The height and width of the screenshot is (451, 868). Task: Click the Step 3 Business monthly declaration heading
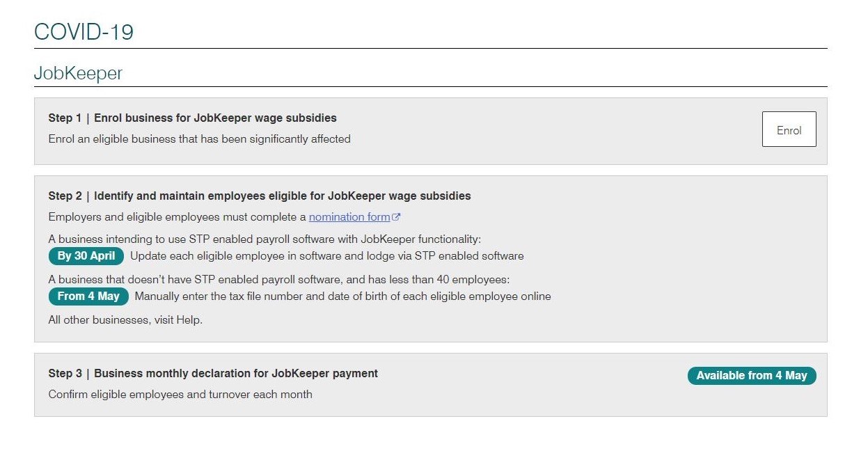pos(213,373)
